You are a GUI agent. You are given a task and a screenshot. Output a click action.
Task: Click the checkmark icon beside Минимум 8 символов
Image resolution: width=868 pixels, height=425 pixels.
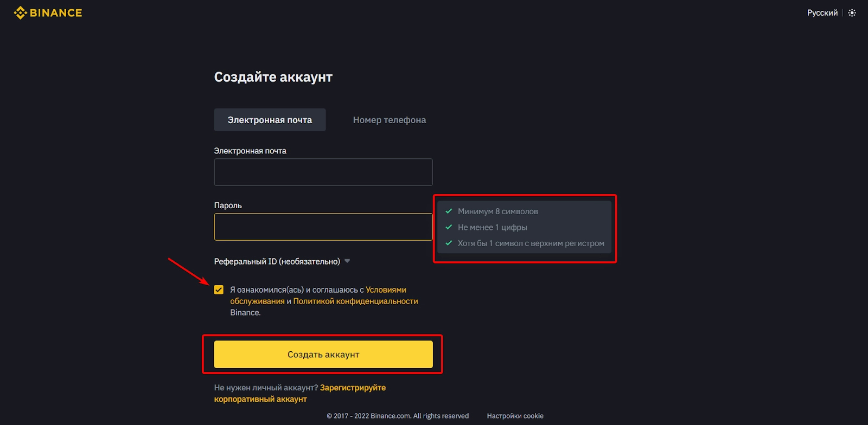tap(449, 211)
